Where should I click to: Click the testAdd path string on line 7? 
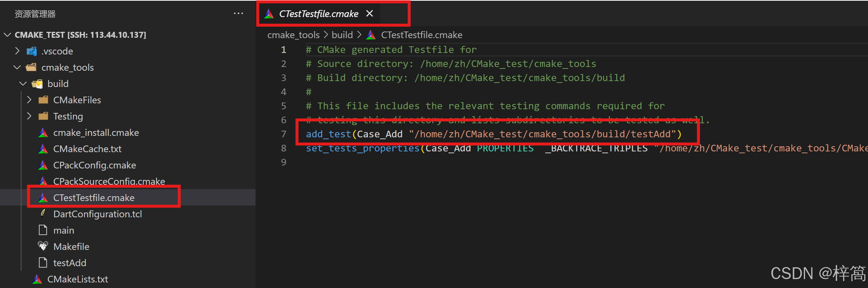(542, 134)
